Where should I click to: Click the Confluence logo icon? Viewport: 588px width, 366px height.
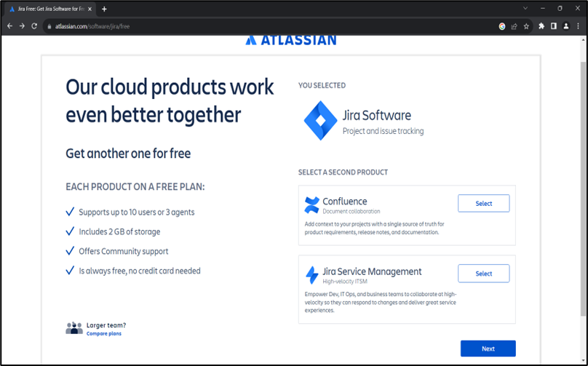tap(311, 205)
